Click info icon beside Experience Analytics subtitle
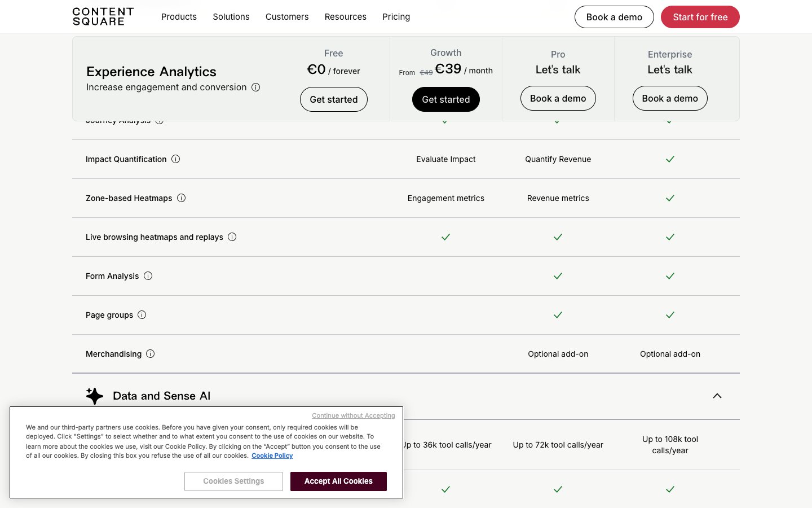Viewport: 812px width, 508px height. point(256,87)
